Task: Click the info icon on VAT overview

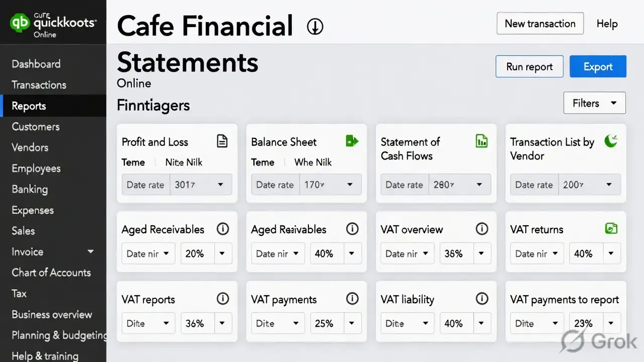Action: coord(482,229)
